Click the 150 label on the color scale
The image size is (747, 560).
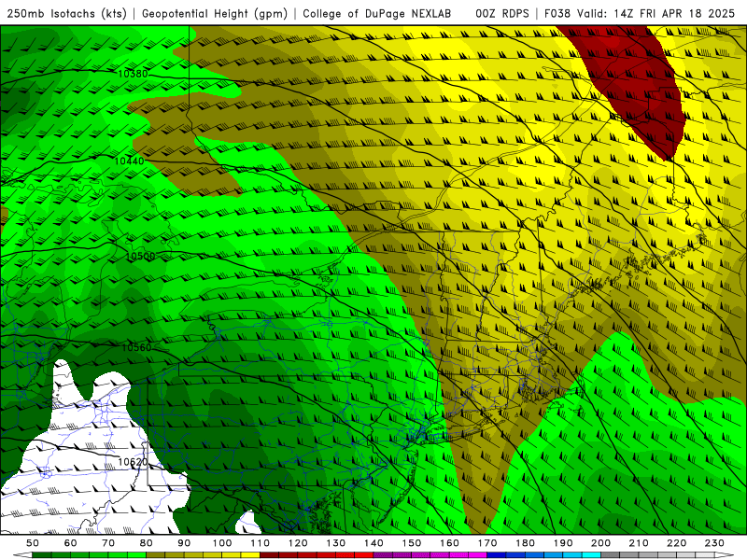click(412, 543)
